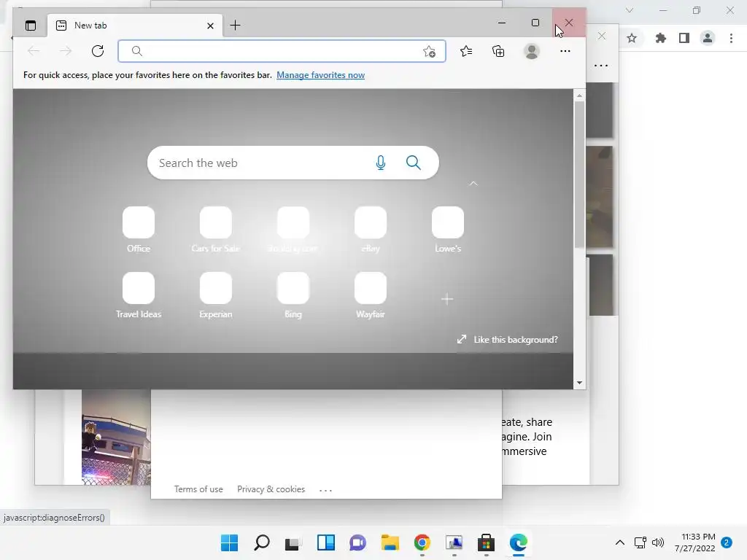Image resolution: width=747 pixels, height=560 pixels.
Task: Open File Explorer from taskbar
Action: (390, 542)
